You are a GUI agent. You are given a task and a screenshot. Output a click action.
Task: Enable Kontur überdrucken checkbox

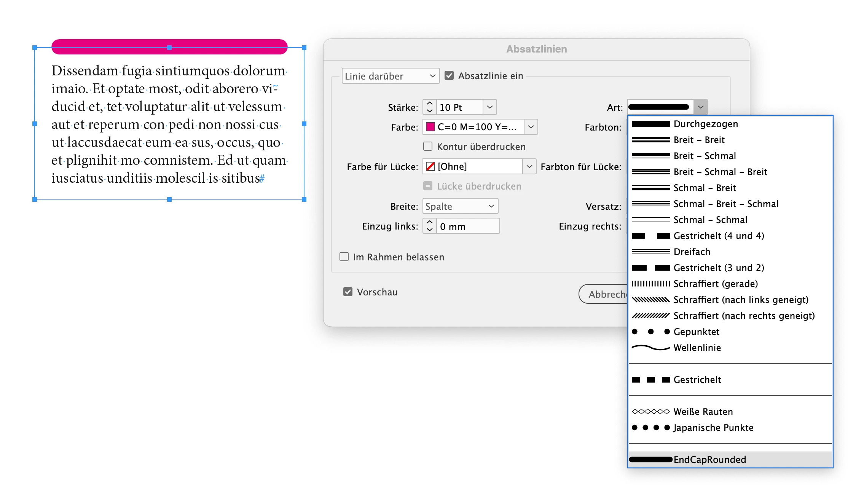(x=428, y=147)
